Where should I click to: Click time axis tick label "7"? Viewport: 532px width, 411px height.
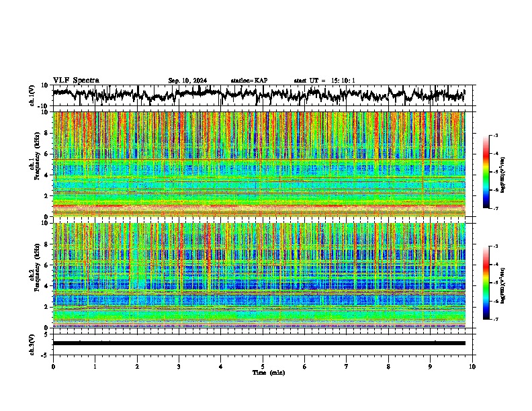click(347, 367)
